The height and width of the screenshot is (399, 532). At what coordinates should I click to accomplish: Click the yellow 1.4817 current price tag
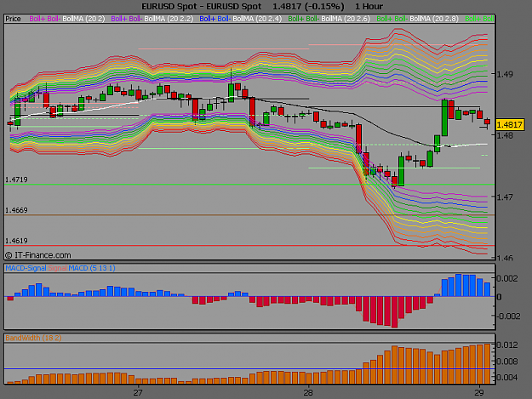pyautogui.click(x=509, y=125)
